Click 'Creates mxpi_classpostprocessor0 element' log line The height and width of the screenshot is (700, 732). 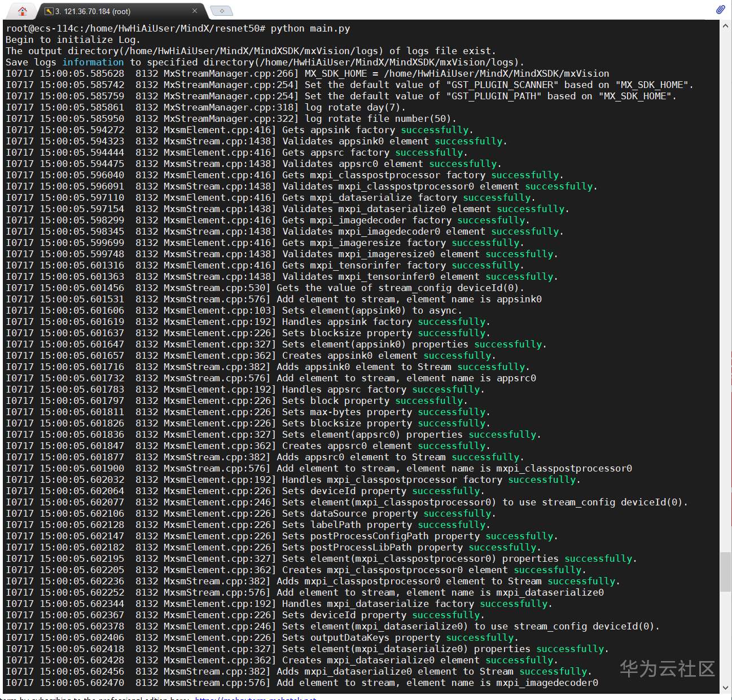(x=296, y=570)
